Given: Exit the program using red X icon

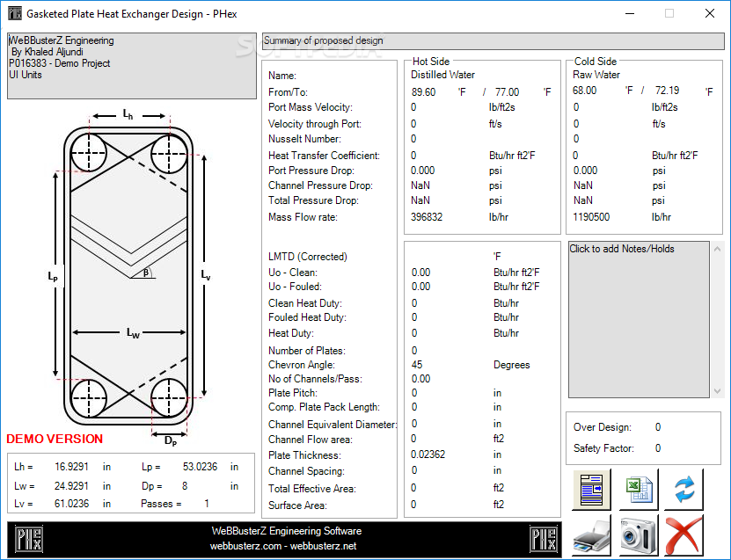Looking at the screenshot, I should pos(685,534).
